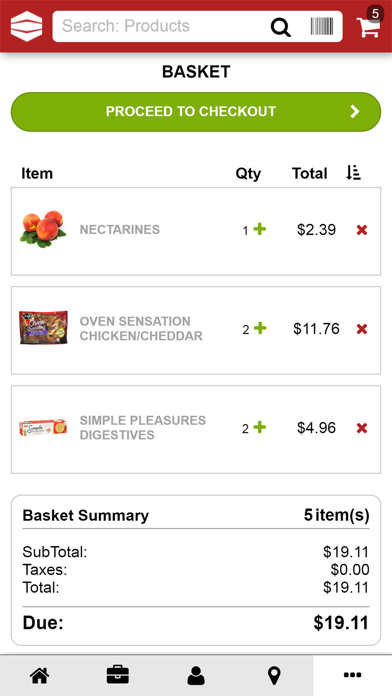Delete Simple Pleasures Digestives from basket
The height and width of the screenshot is (696, 392).
[362, 428]
